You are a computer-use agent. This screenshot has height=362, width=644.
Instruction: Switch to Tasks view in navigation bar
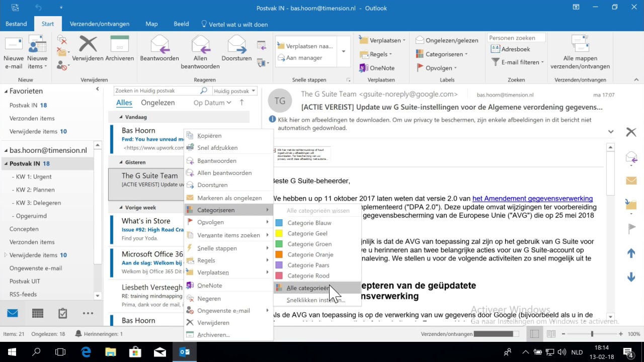(63, 313)
